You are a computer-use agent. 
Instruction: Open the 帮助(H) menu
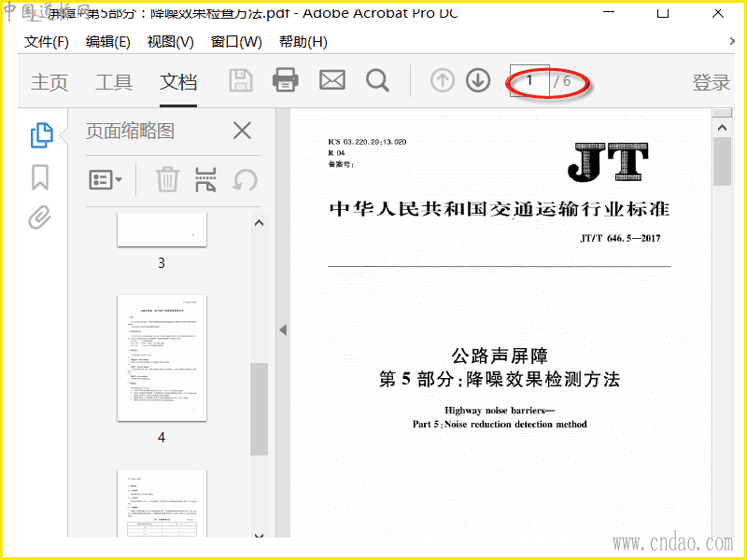pyautogui.click(x=303, y=42)
